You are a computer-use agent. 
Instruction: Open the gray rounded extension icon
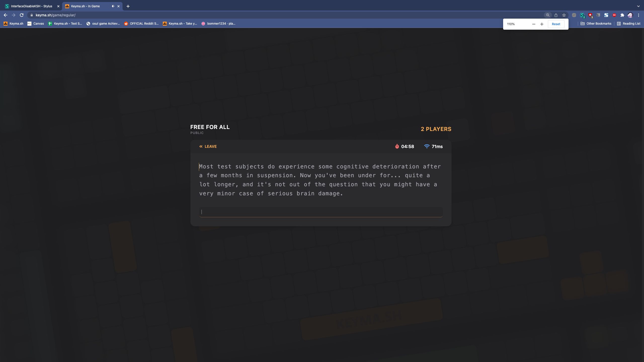[574, 15]
